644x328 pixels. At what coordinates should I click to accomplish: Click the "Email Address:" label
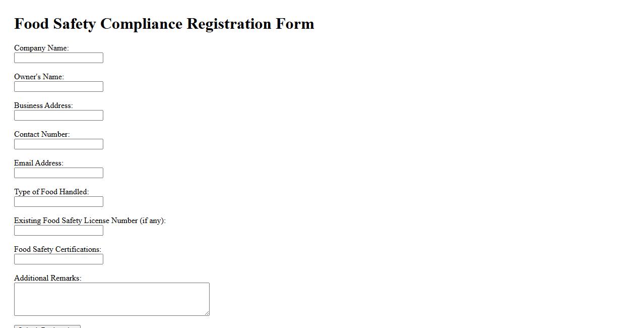coord(39,163)
